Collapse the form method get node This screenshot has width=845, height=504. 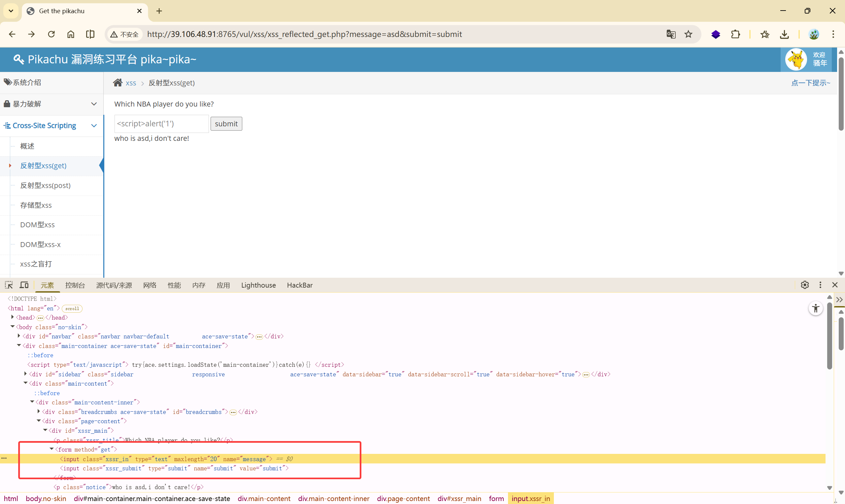(51, 449)
